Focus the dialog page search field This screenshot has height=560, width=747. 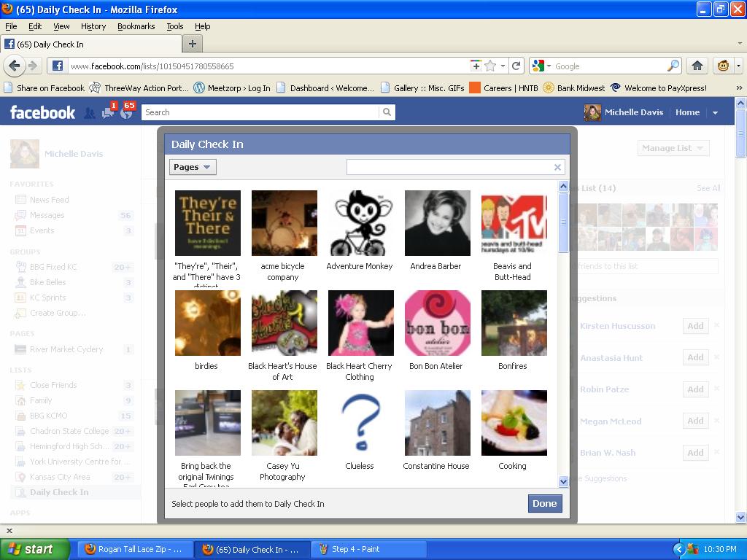456,167
